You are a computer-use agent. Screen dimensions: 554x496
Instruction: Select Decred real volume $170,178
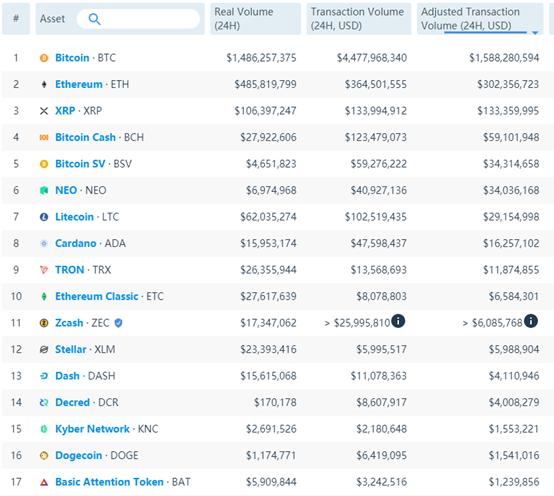point(275,402)
